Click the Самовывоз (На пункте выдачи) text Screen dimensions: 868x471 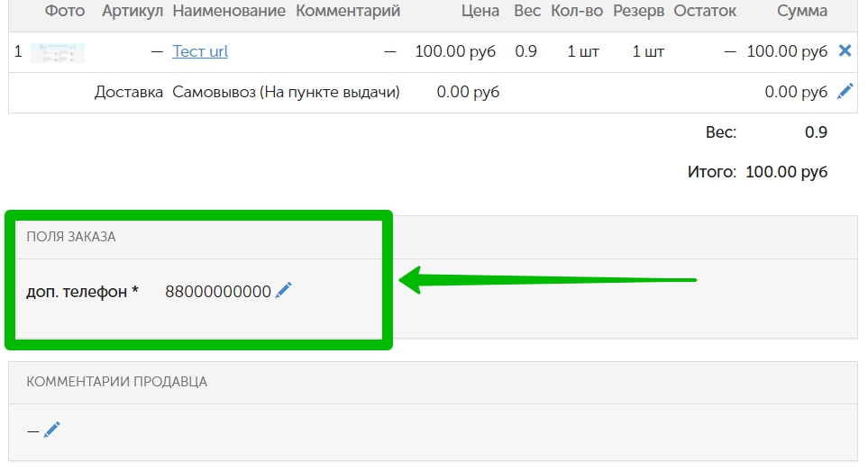click(286, 92)
